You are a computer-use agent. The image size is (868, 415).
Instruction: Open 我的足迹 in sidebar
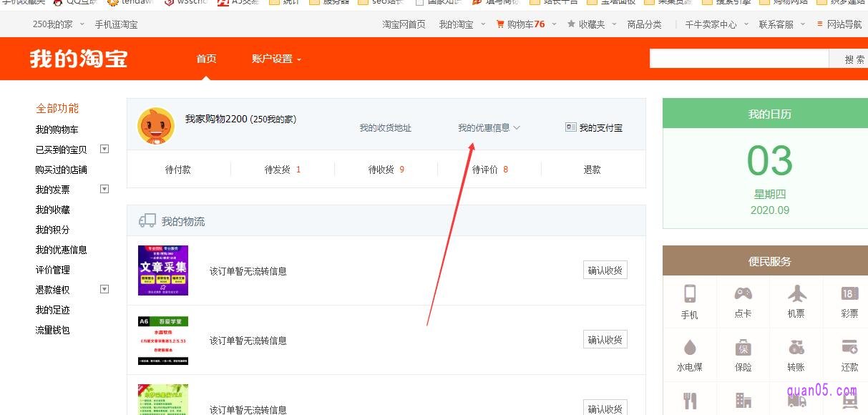point(53,310)
